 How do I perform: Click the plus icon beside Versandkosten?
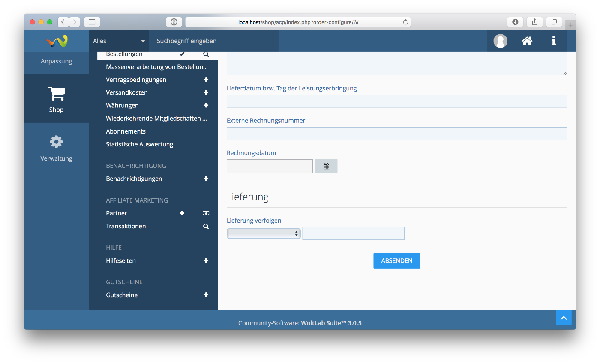click(x=206, y=92)
